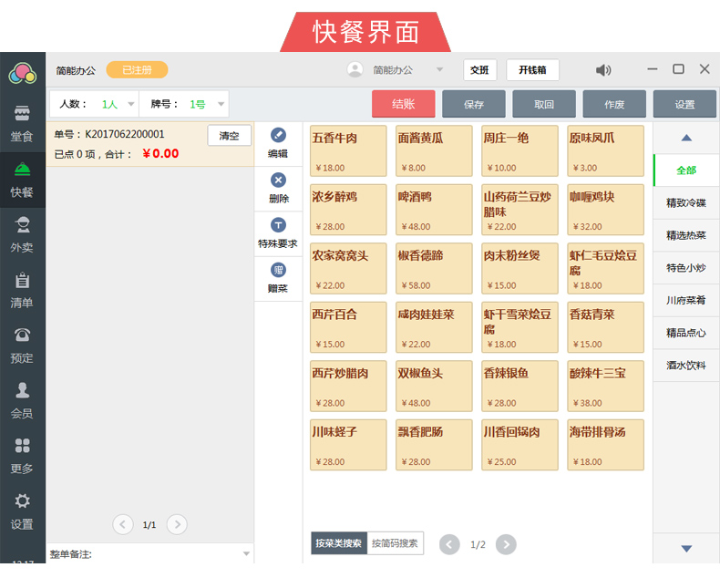Select the 川府菜肴 category

[x=686, y=301]
